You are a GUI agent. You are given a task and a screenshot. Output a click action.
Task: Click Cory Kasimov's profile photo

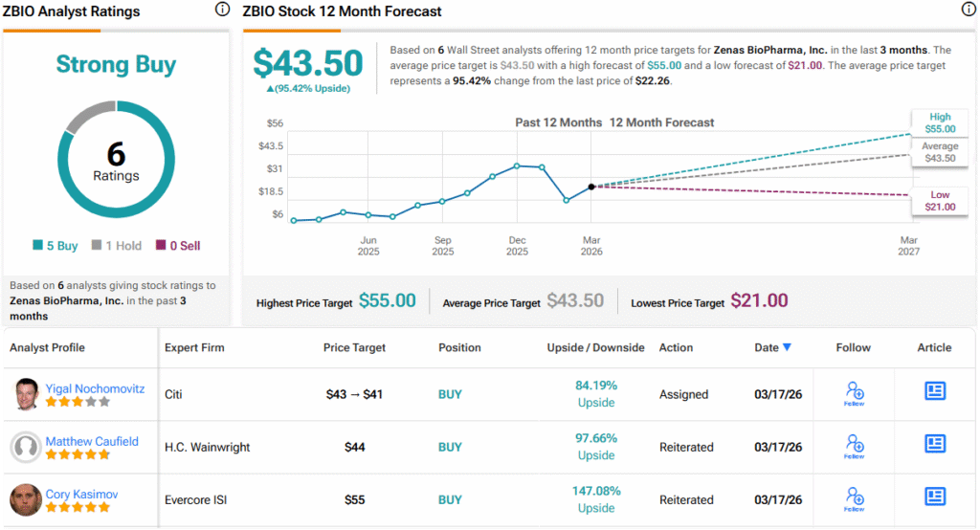coord(26,499)
